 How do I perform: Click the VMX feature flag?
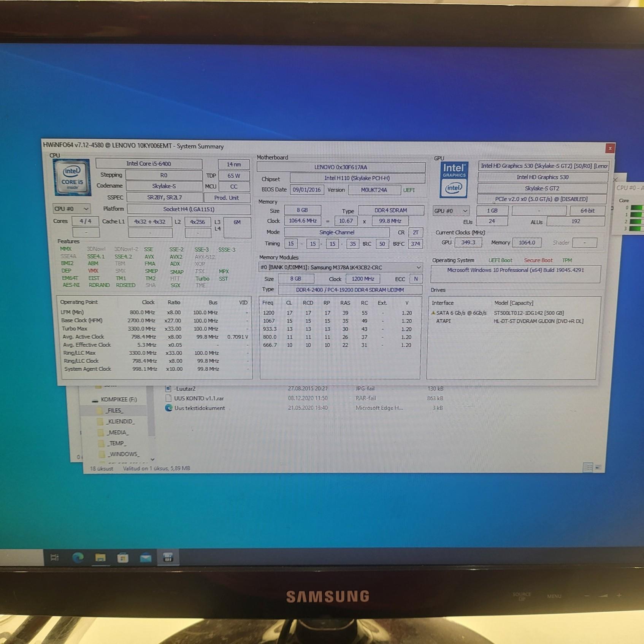[93, 271]
